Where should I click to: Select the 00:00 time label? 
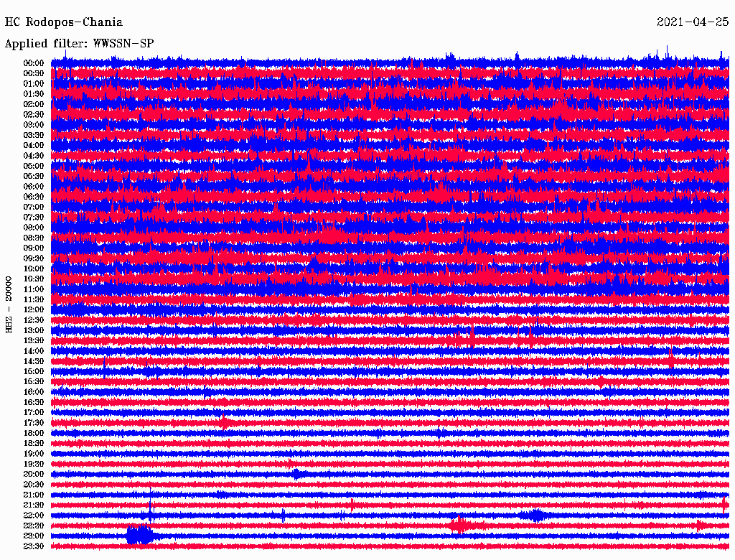point(34,63)
